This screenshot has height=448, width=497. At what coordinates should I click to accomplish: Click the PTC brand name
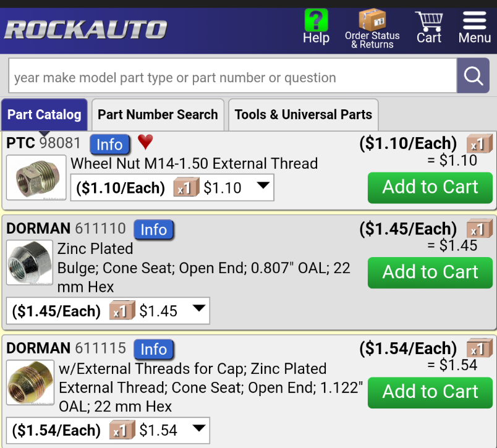click(20, 143)
